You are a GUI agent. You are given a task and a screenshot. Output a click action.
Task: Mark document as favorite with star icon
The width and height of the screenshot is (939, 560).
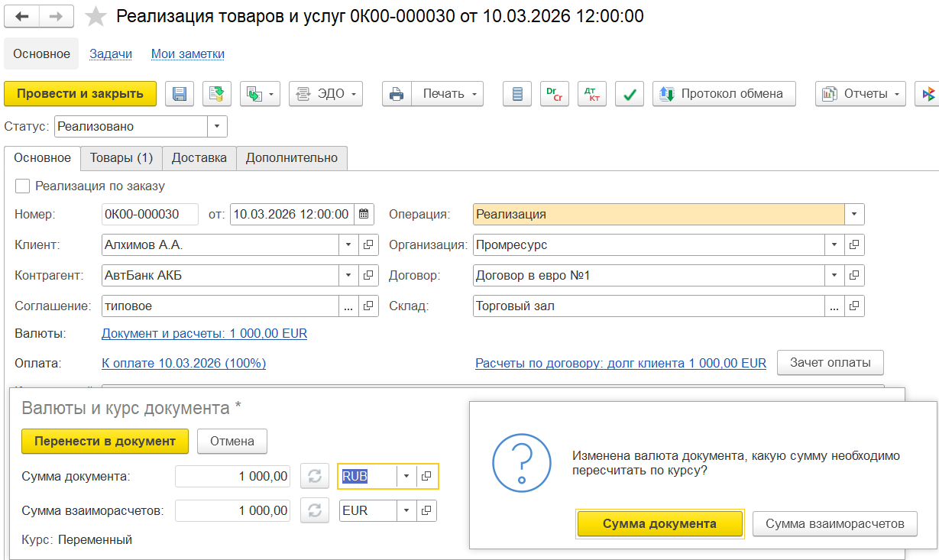[96, 16]
